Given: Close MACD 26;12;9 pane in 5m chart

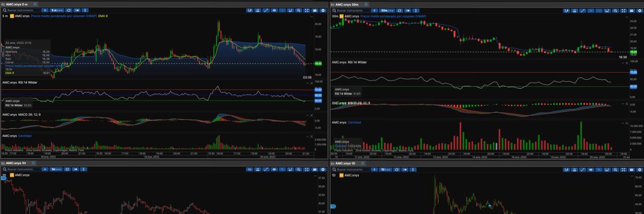Looking at the screenshot, I should [312, 115].
